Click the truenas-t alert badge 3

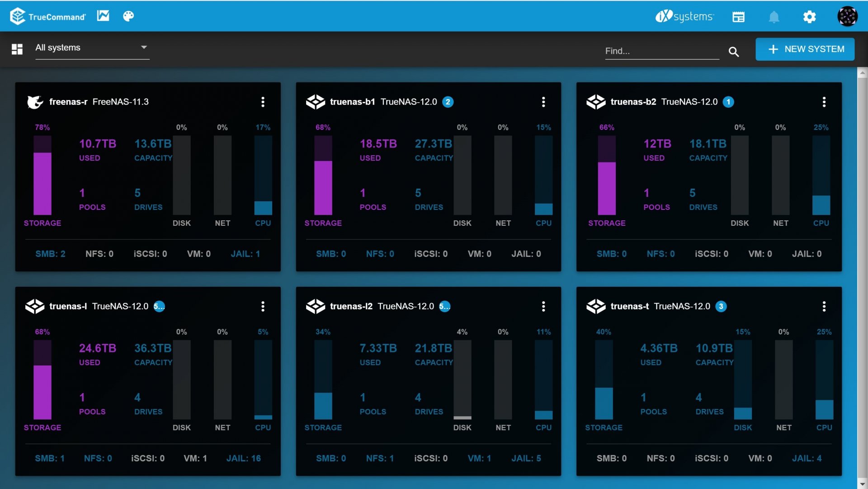[x=721, y=306]
